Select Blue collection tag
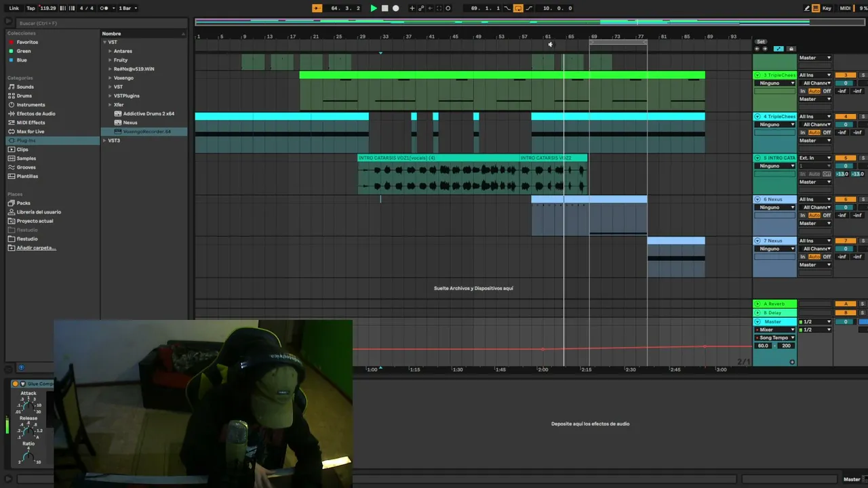 click(x=22, y=60)
